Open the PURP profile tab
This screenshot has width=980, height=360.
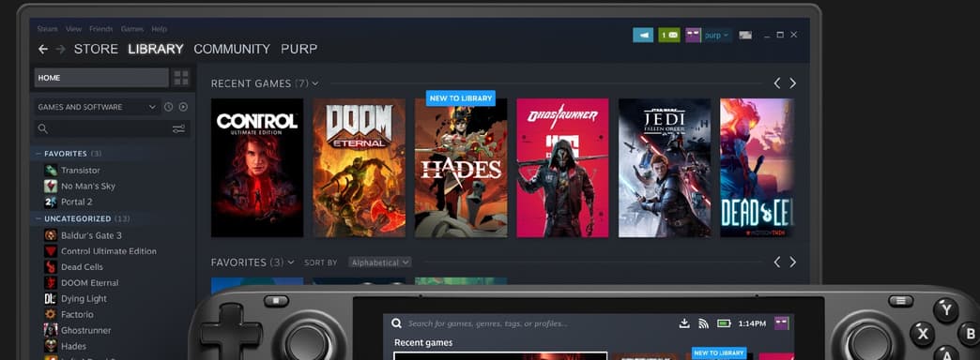click(299, 50)
